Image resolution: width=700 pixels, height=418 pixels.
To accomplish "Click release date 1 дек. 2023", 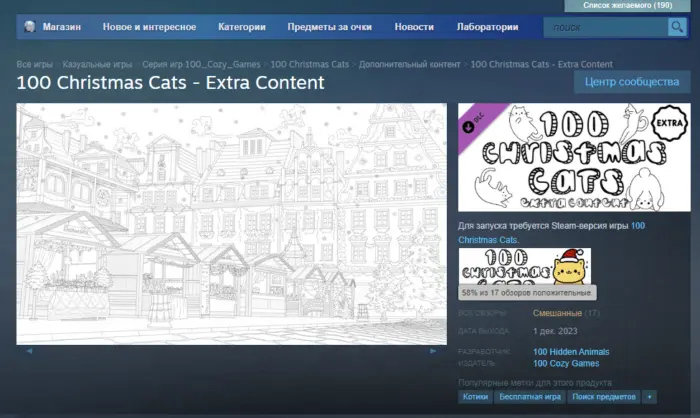I will click(x=555, y=331).
